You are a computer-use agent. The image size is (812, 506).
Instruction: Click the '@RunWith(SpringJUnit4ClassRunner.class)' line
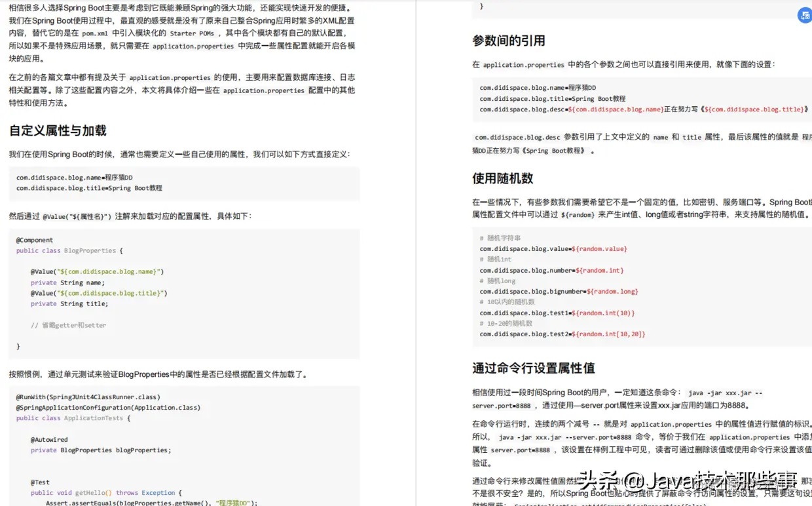[88, 397]
